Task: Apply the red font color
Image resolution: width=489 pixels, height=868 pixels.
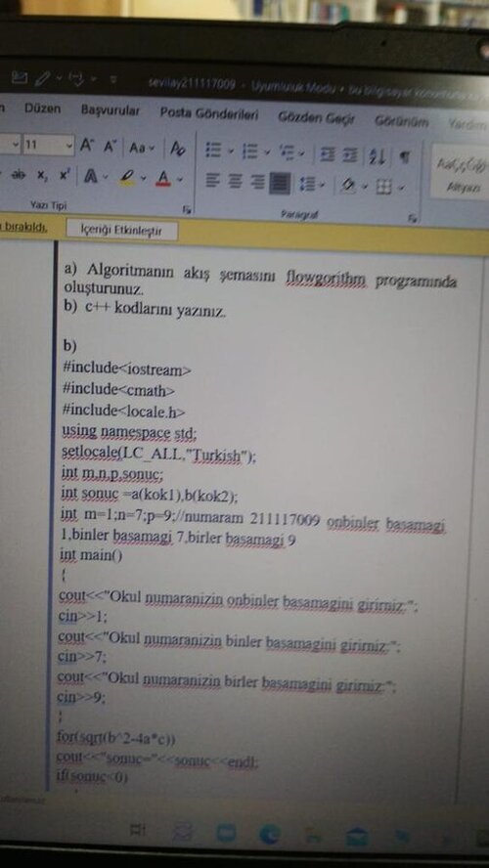Action: 162,177
